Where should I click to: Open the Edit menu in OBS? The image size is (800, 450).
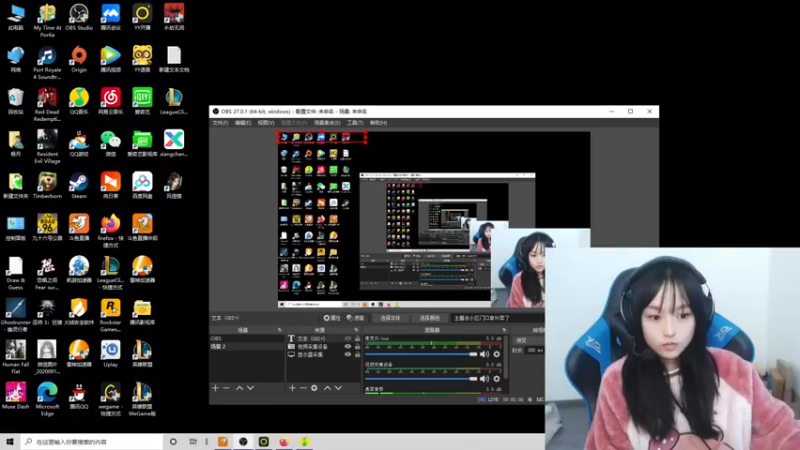[x=243, y=123]
